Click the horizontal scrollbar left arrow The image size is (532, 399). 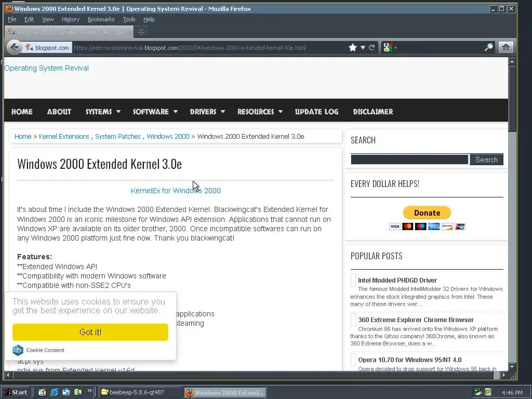[x=8, y=375]
